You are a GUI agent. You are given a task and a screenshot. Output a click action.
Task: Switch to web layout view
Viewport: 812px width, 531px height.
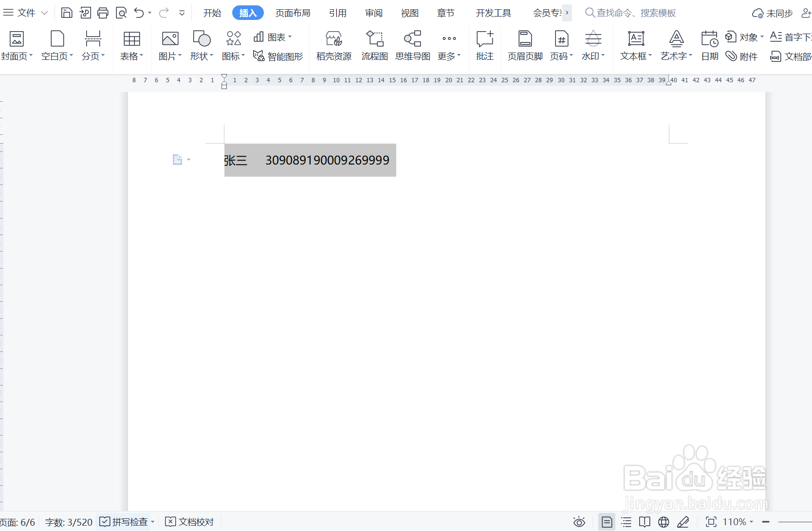pyautogui.click(x=664, y=522)
